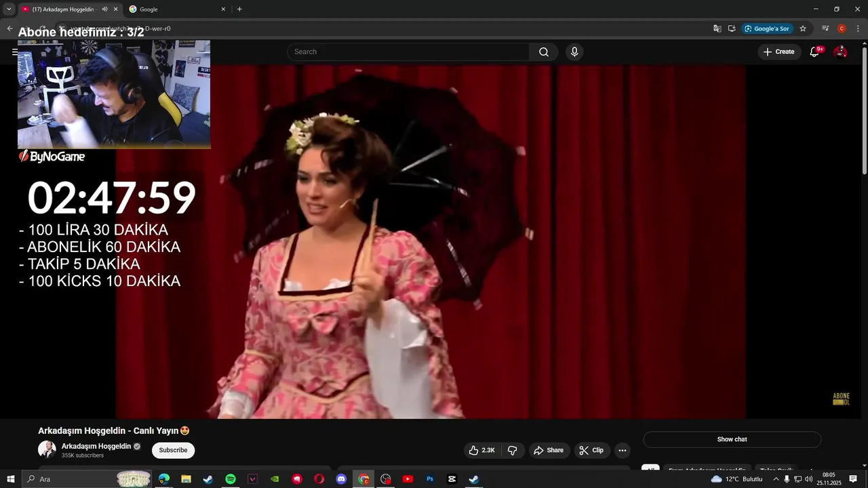Screen dimensions: 868x488
Task: Click the Share button
Action: click(549, 450)
